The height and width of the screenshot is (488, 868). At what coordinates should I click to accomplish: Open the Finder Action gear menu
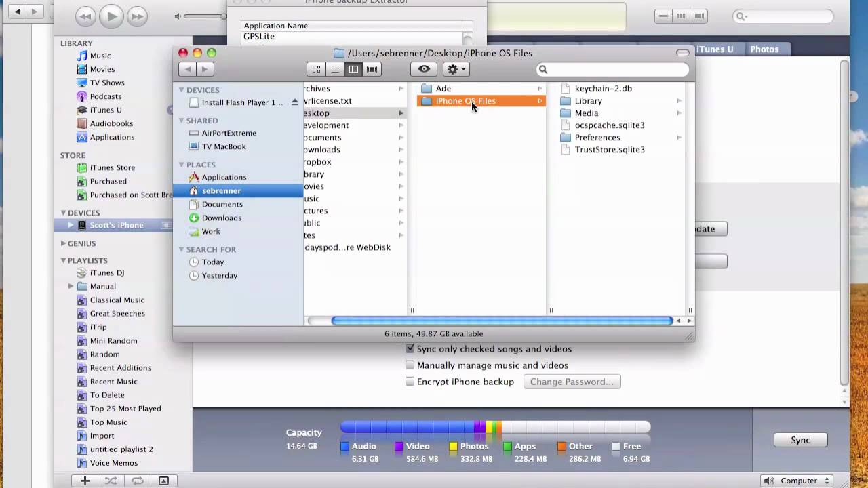pos(456,69)
